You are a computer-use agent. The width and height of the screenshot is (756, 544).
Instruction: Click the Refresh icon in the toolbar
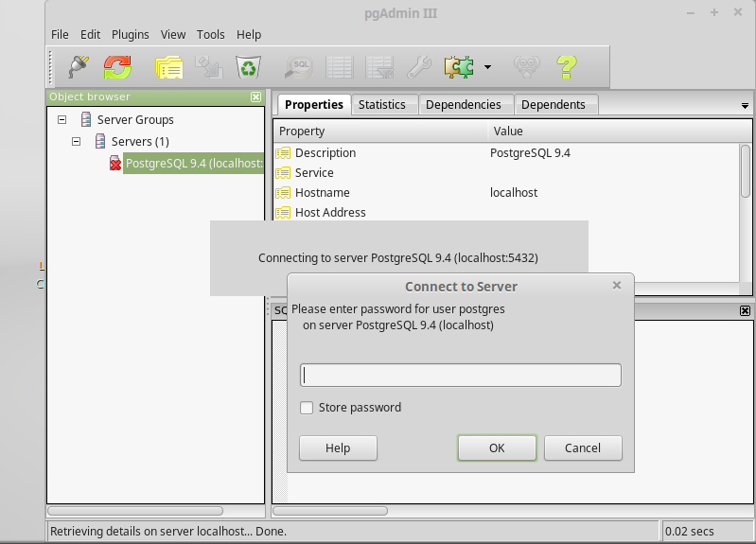click(118, 67)
